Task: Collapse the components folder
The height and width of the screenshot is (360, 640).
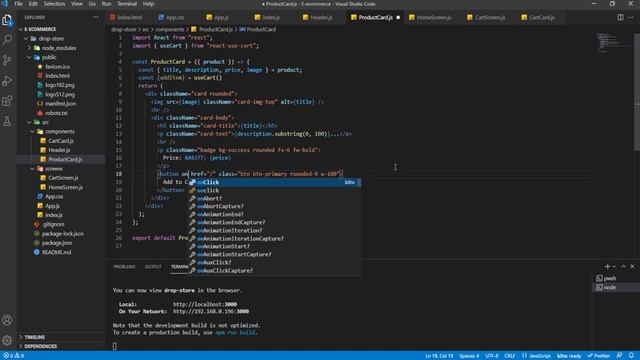Action: point(33,131)
